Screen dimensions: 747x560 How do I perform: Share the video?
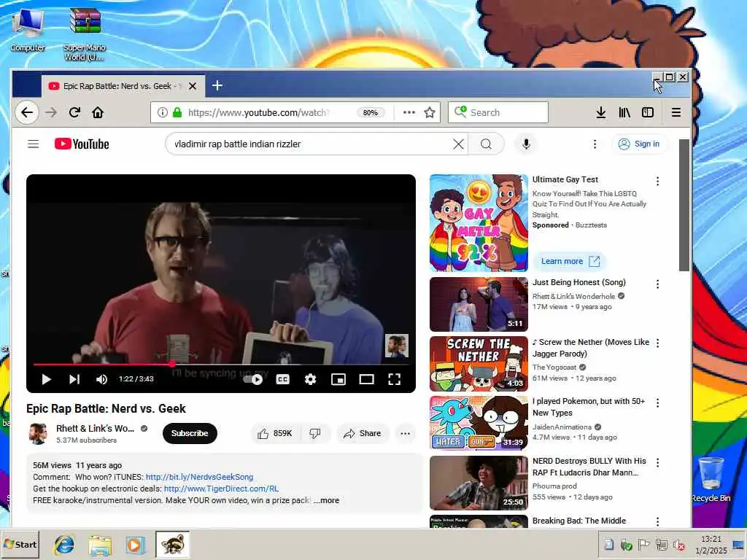click(x=363, y=433)
